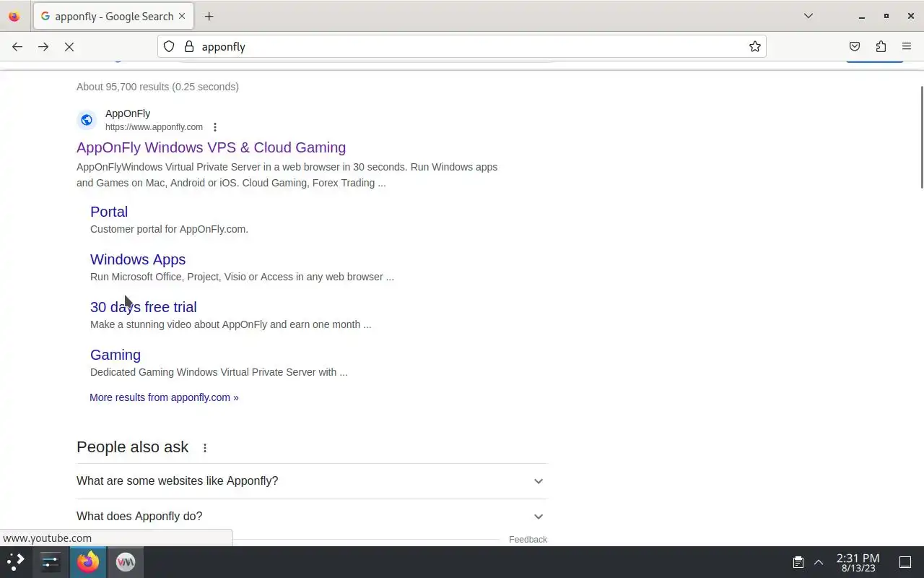The image size is (924, 578).
Task: Click the https://www.apponfly.com URL text
Action: (154, 127)
